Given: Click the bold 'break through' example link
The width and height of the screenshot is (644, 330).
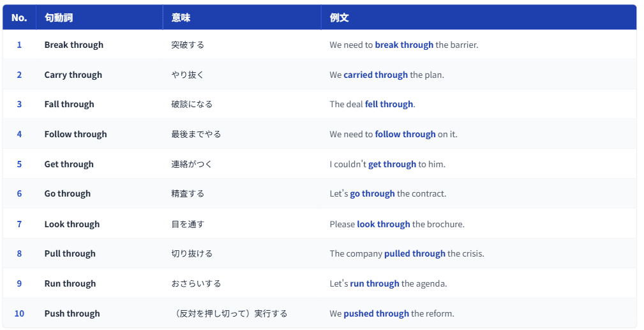Looking at the screenshot, I should click(x=404, y=45).
